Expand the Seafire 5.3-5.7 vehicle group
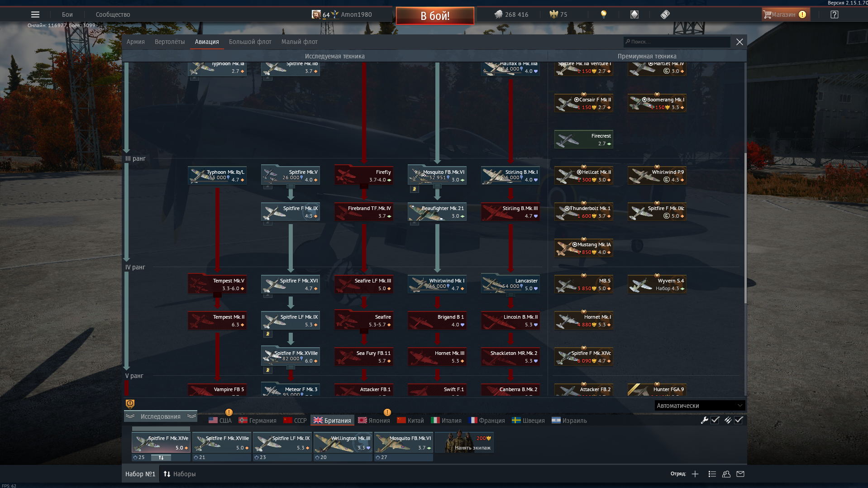Screen dimensions: 868x488 (x=364, y=321)
